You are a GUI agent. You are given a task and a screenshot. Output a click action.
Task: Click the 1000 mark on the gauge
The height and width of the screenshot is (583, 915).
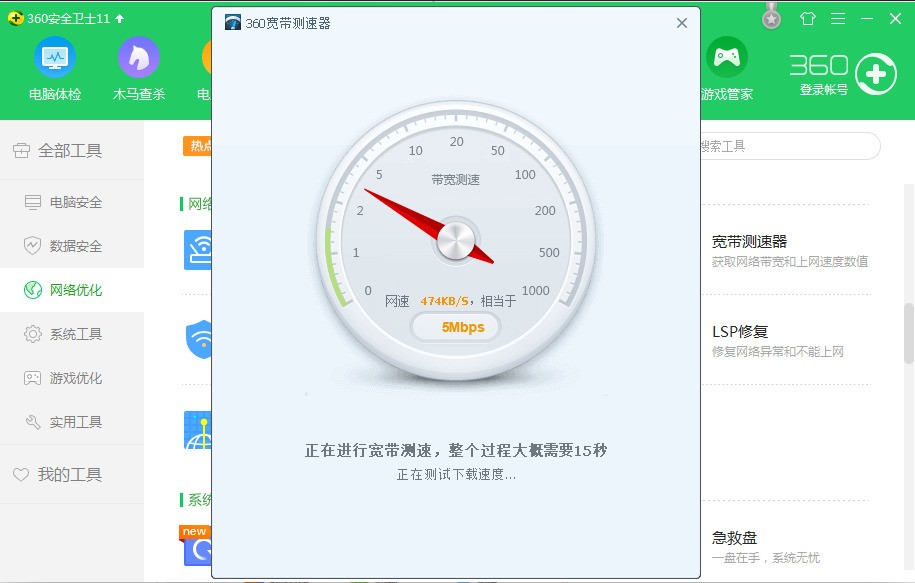(x=535, y=291)
